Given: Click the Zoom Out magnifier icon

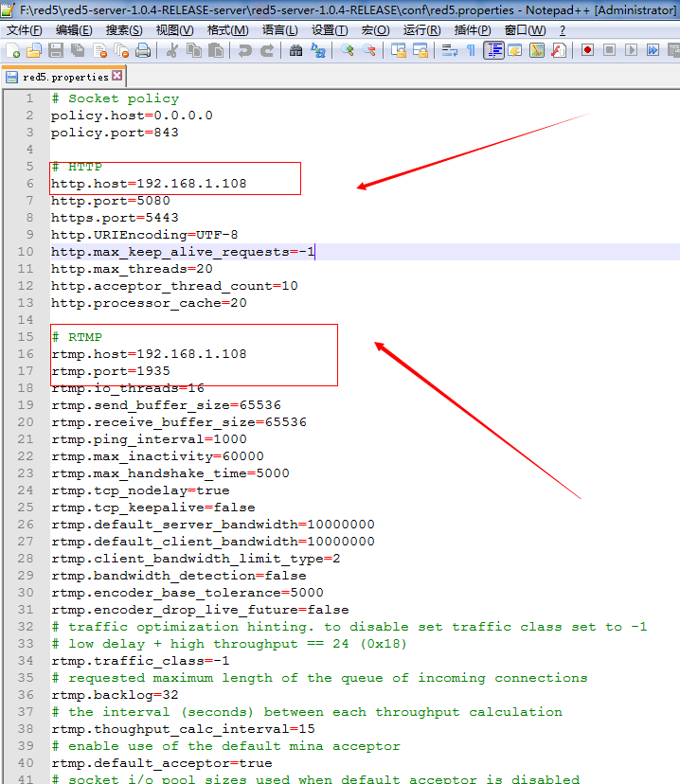Looking at the screenshot, I should point(369,50).
